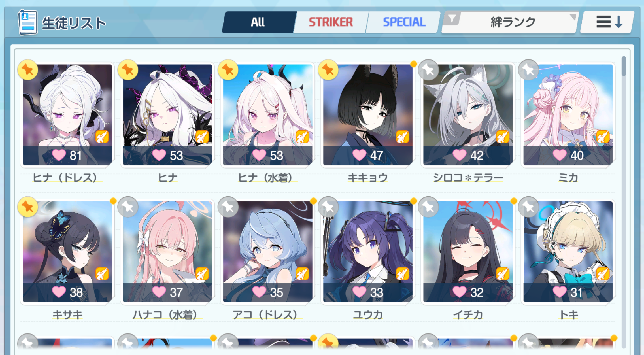Switch to STRIKER tab

tap(331, 22)
